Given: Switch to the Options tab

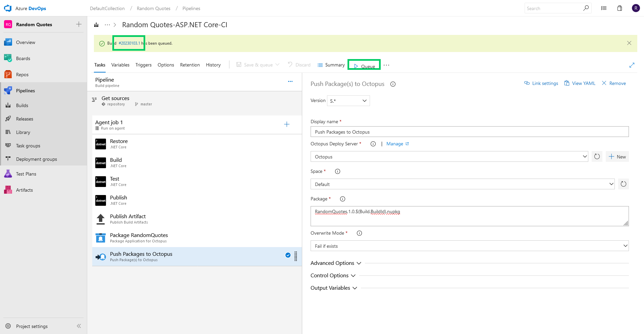Looking at the screenshot, I should click(166, 65).
